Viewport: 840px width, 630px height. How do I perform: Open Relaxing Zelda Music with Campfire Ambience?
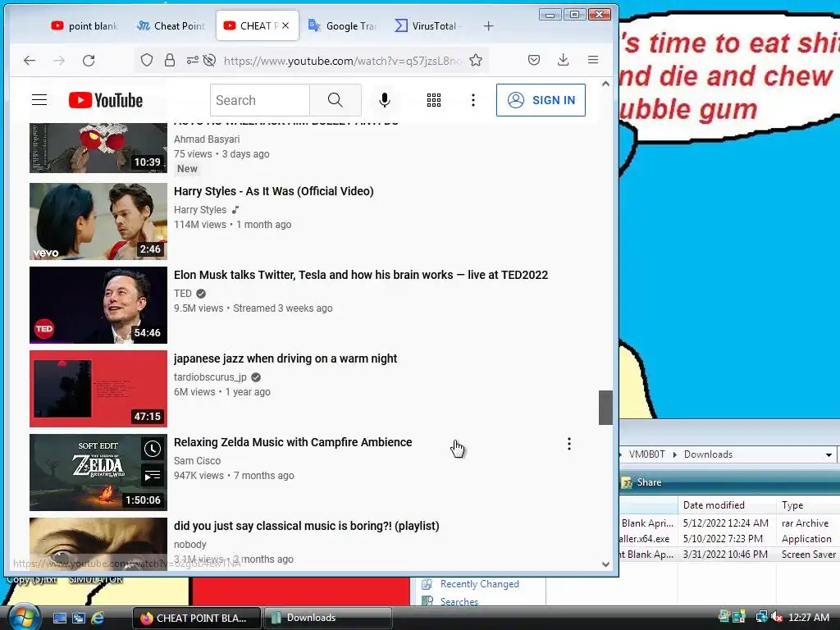pyautogui.click(x=293, y=442)
